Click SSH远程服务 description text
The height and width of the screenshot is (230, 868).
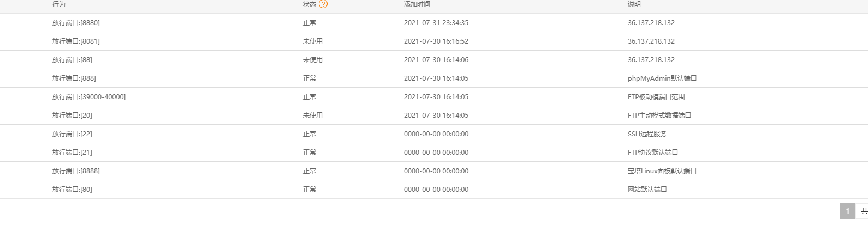point(647,134)
